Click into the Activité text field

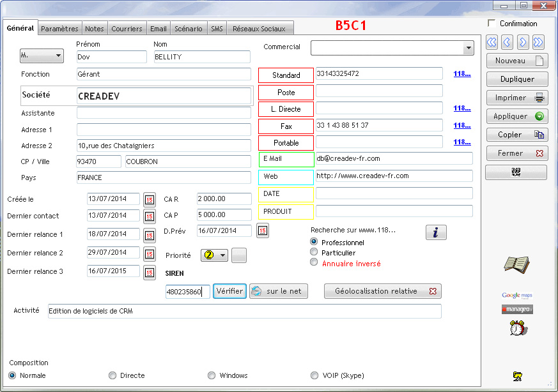(x=244, y=311)
